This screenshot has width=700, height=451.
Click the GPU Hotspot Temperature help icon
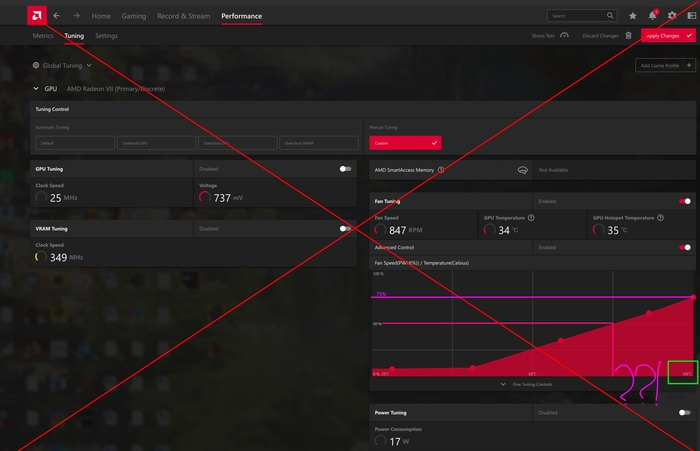pos(660,218)
